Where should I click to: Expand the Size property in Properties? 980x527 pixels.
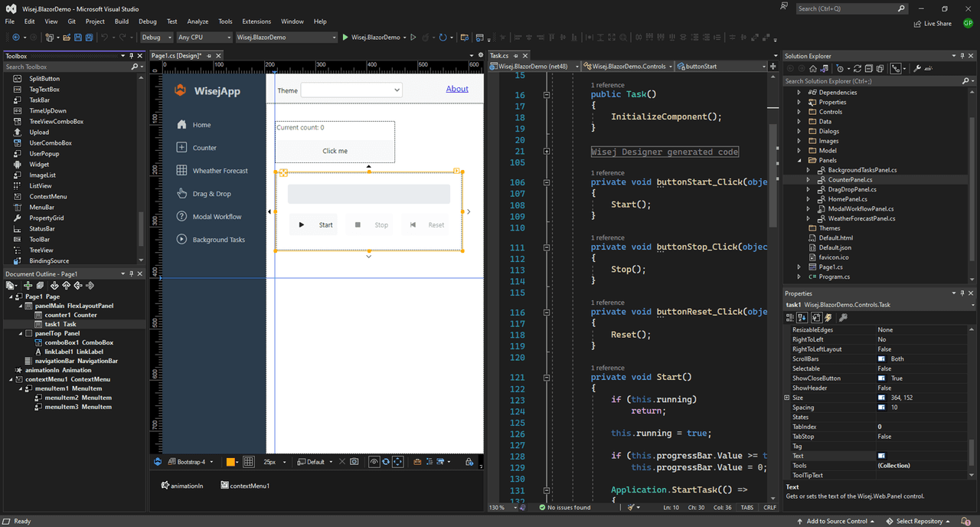[787, 398]
